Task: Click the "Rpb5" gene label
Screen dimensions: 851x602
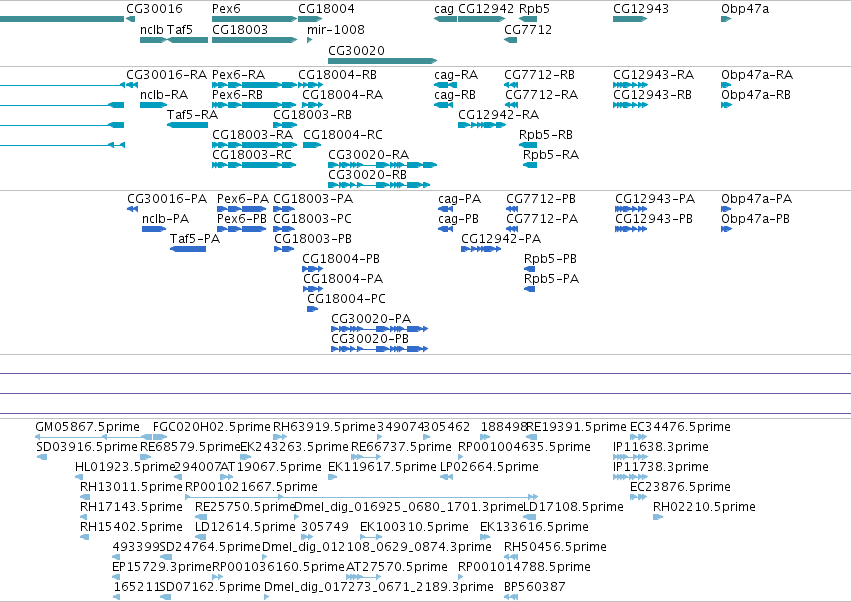Action: tap(534, 9)
